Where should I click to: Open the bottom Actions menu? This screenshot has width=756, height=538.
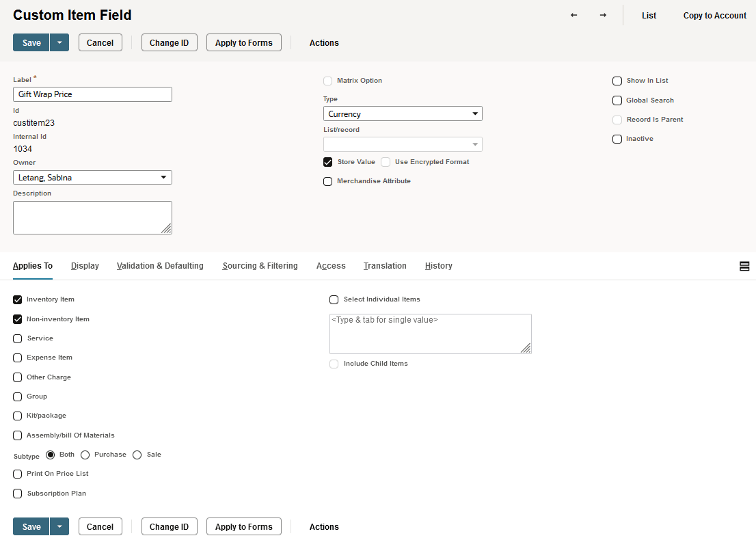[x=324, y=527]
